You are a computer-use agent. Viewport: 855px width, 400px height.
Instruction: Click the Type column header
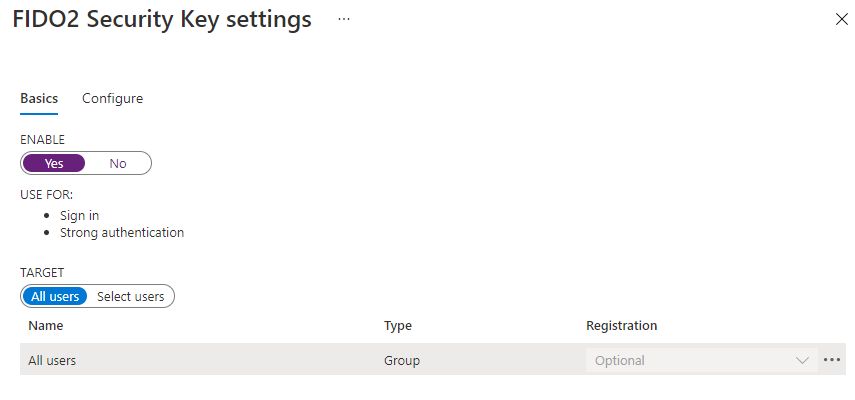[x=398, y=326]
